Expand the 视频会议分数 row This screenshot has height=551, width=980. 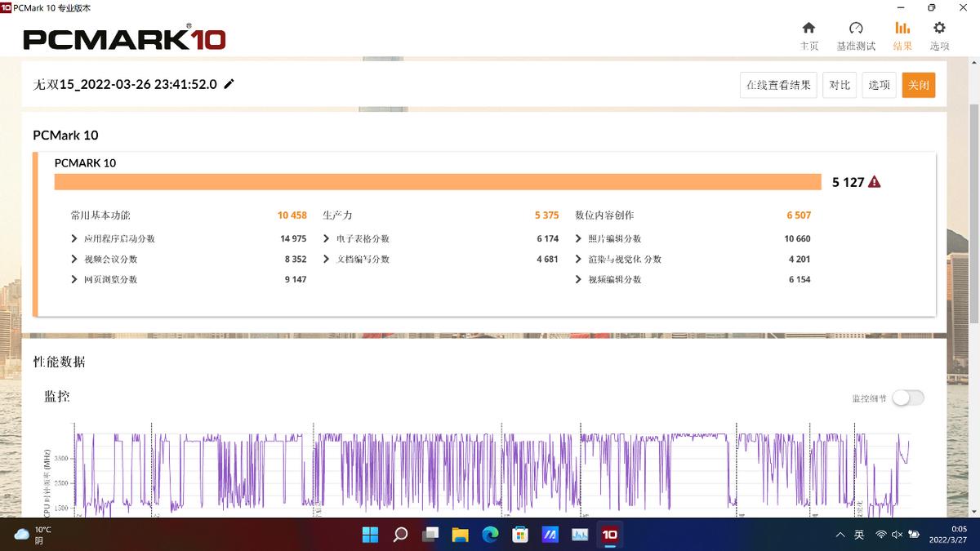[x=75, y=260]
